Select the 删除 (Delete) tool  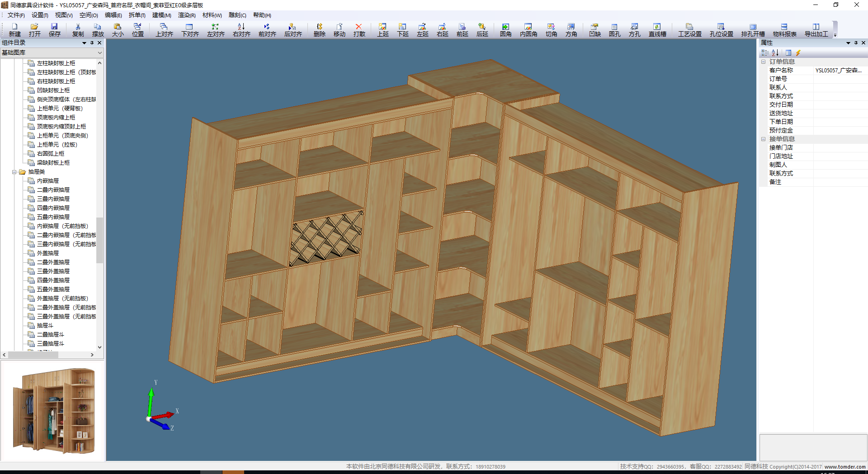click(319, 30)
